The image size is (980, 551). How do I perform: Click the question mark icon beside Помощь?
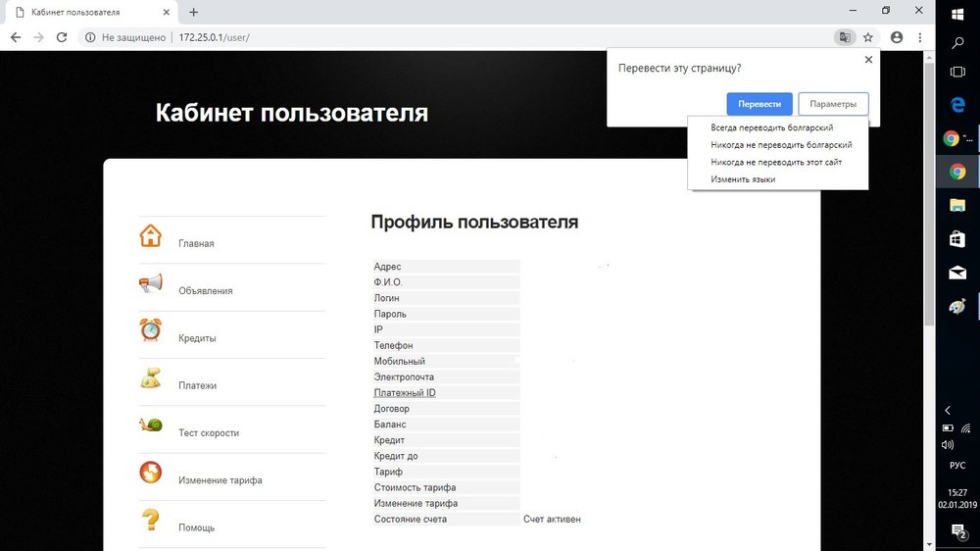(x=151, y=520)
